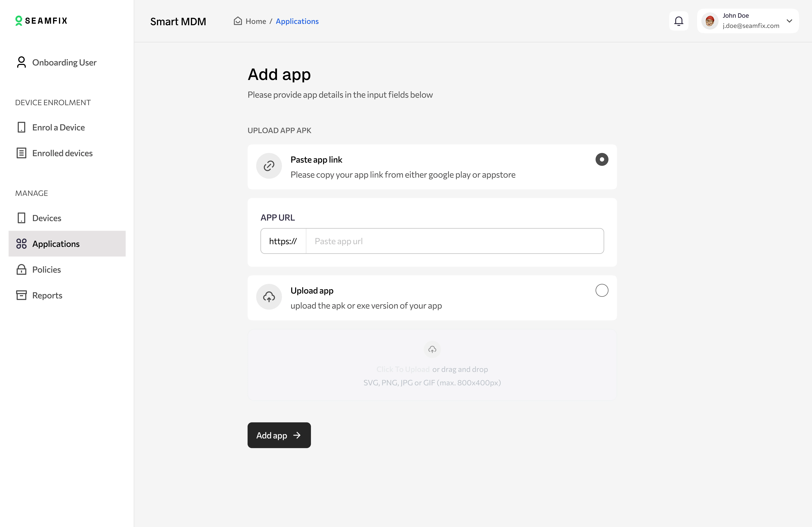The image size is (812, 527).
Task: Open Enrol a Device in sidebar
Action: (58, 127)
